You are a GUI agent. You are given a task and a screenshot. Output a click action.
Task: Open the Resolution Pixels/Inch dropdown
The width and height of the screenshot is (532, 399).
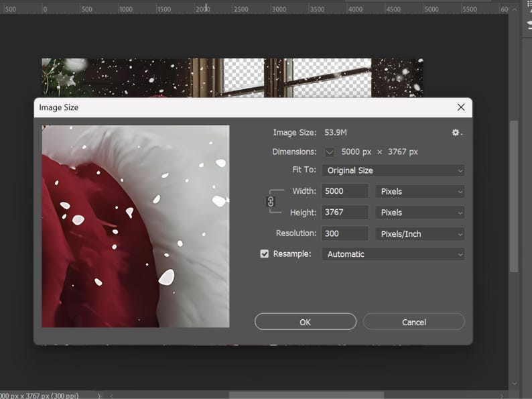point(419,234)
